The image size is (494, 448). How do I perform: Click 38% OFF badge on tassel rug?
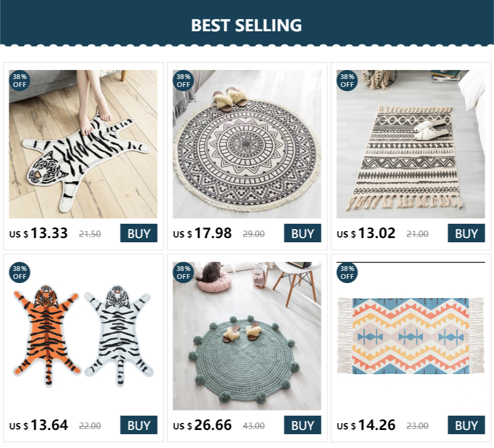pos(347,81)
